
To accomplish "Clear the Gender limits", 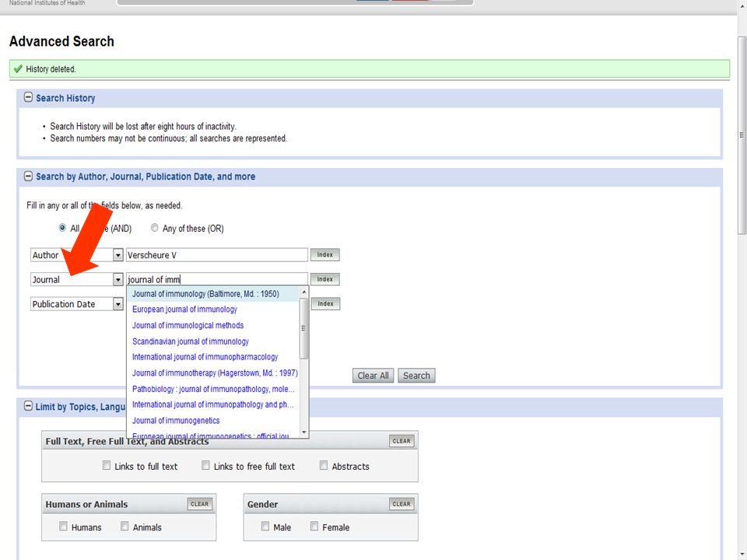I will click(x=402, y=504).
